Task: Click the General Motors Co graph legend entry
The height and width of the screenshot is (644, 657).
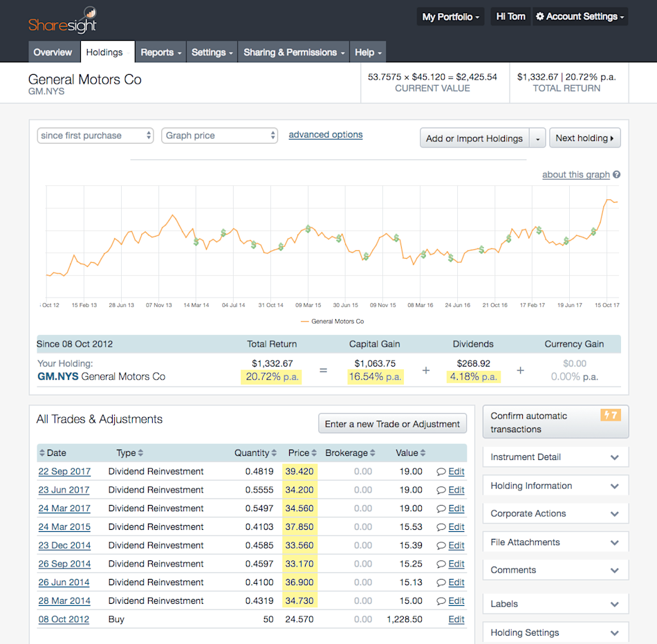Action: [x=333, y=322]
